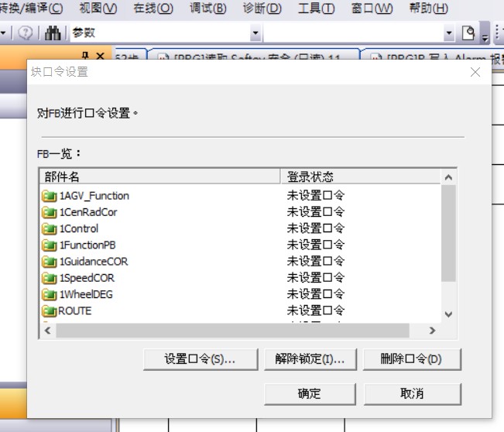The height and width of the screenshot is (432, 504).
Task: Click the binoculars search icon in toolbar
Action: [53, 33]
